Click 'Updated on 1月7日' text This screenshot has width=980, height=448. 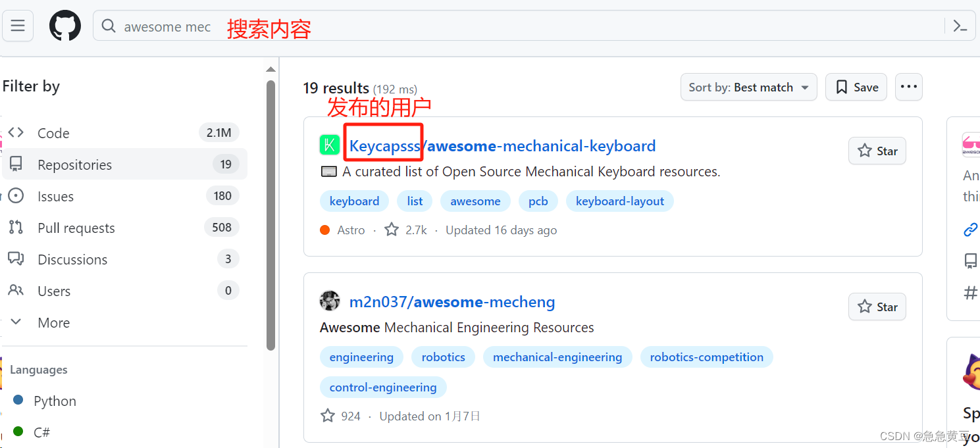pyautogui.click(x=430, y=416)
